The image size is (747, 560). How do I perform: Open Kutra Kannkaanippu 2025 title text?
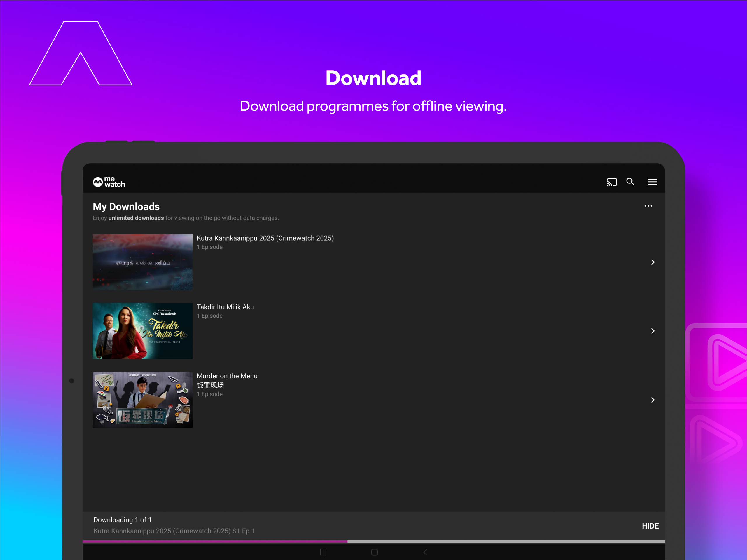coord(265,238)
